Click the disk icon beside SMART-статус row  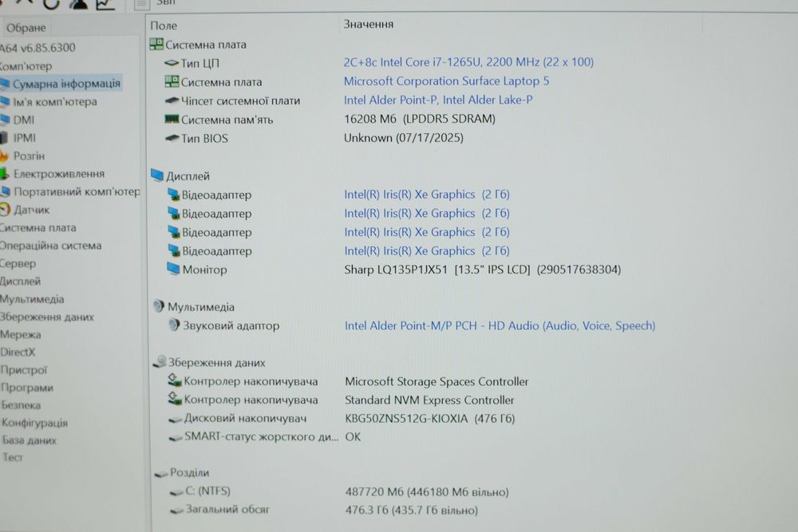pyautogui.click(x=176, y=437)
